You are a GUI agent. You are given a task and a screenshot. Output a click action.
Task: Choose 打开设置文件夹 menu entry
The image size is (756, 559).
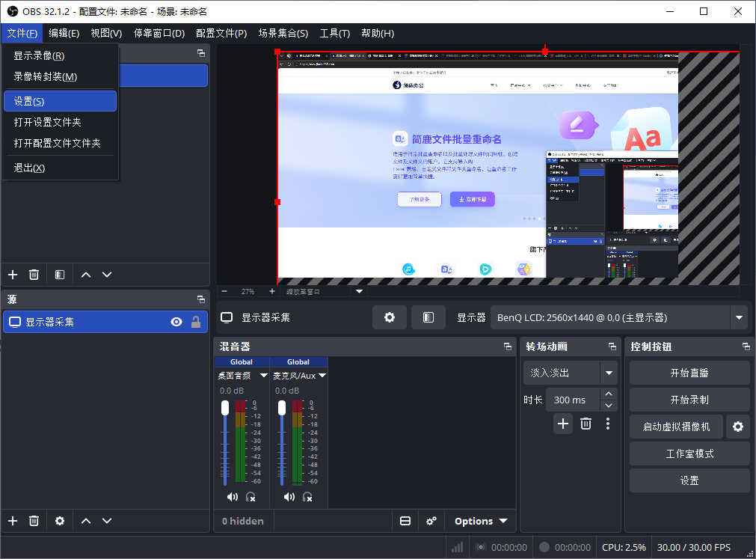[x=61, y=122]
